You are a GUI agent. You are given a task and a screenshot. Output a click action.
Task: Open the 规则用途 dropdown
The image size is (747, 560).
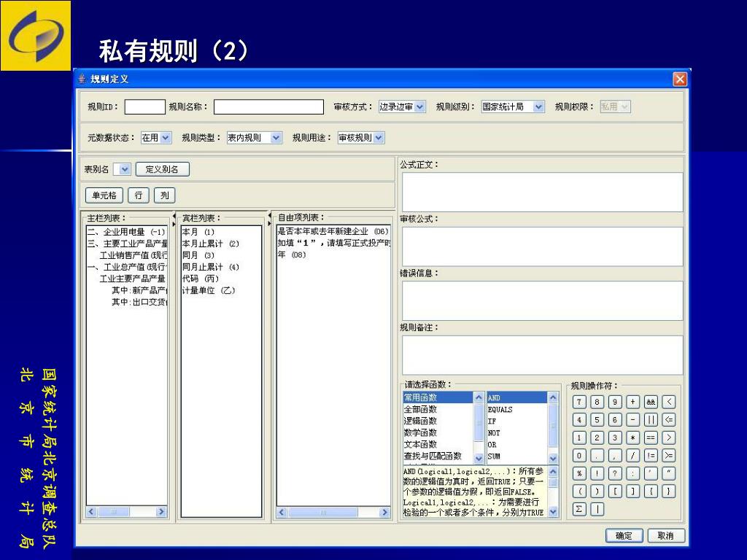point(361,138)
